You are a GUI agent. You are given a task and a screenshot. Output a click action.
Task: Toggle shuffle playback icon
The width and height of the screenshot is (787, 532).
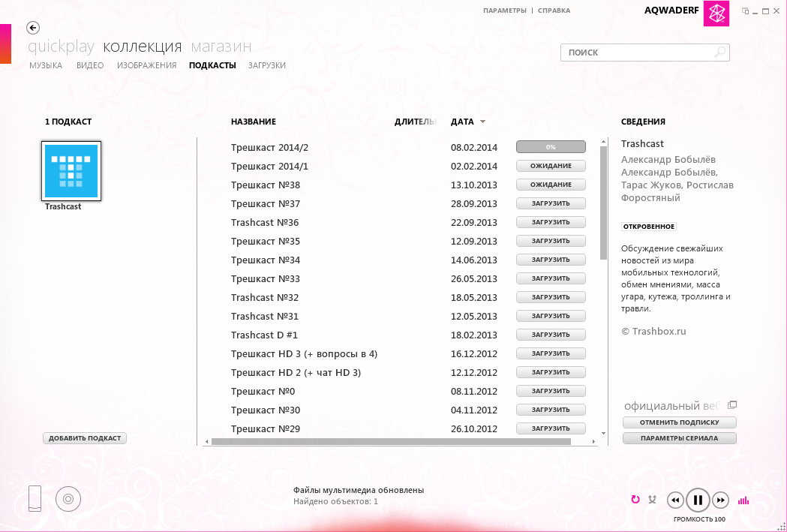652,500
